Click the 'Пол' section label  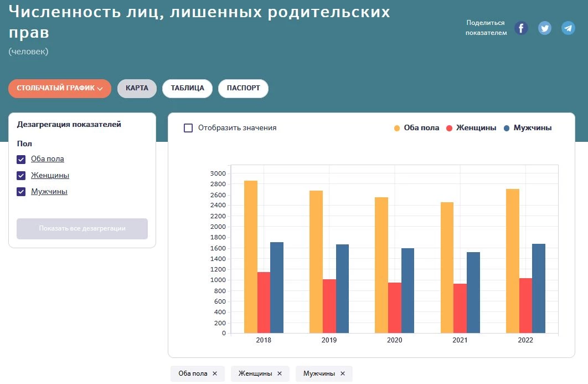click(x=24, y=144)
